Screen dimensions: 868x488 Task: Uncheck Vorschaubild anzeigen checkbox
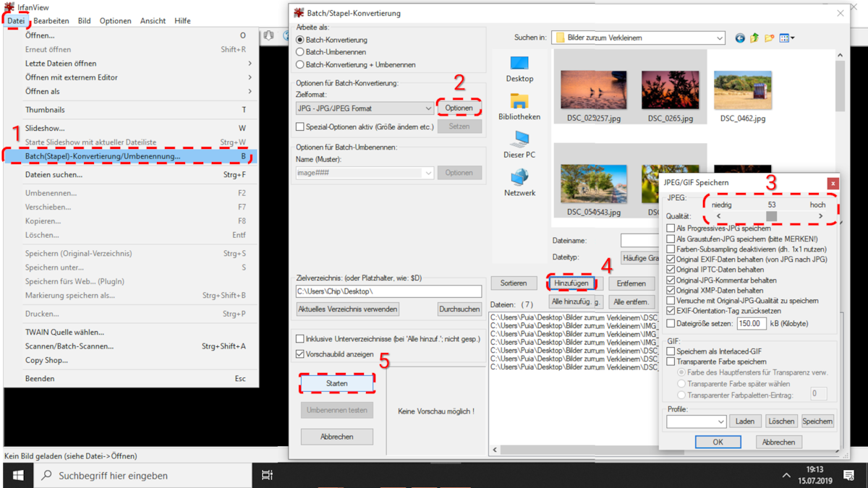(x=300, y=354)
